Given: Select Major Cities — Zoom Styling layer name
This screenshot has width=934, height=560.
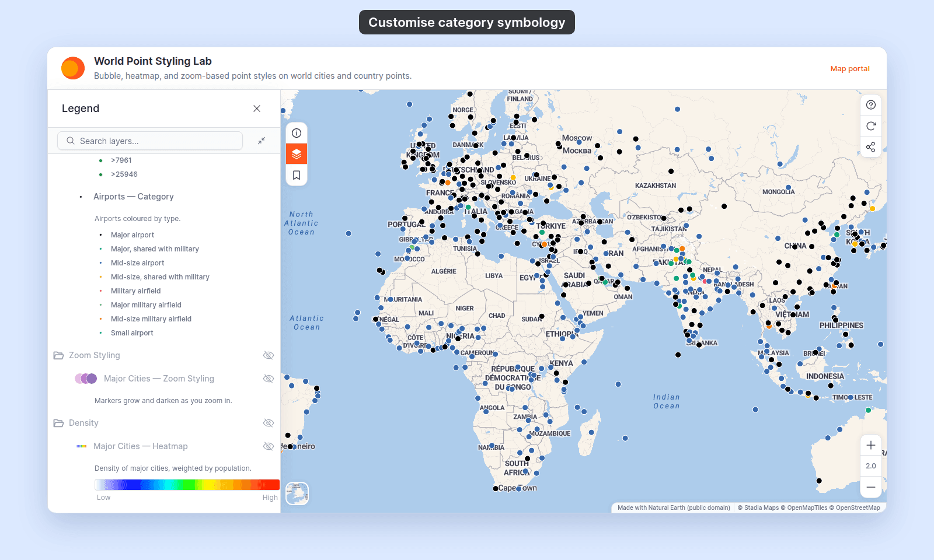Looking at the screenshot, I should (x=159, y=379).
